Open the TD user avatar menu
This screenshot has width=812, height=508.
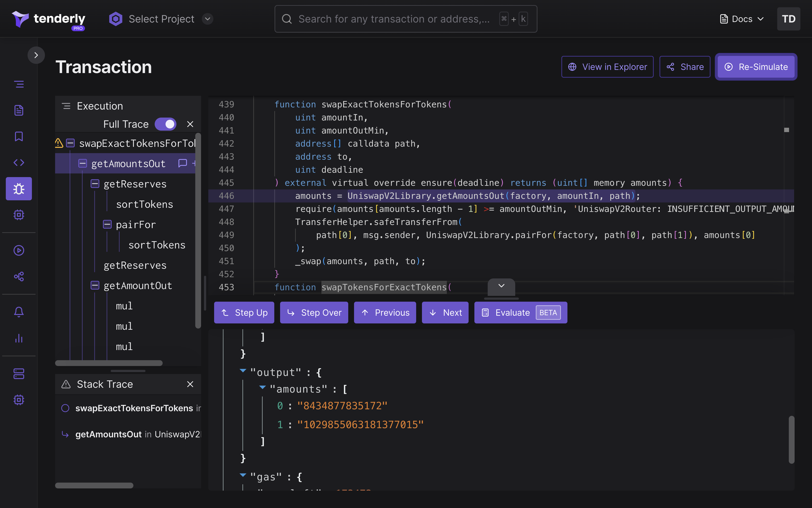click(x=789, y=19)
